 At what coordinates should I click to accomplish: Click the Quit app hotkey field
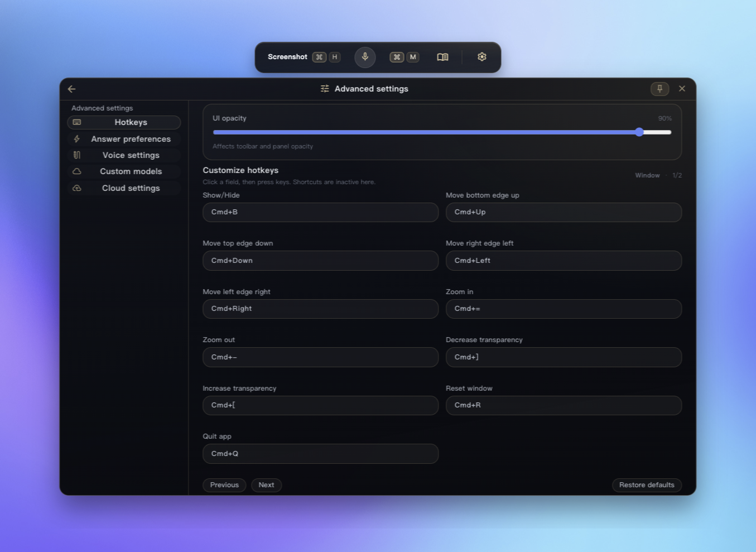(320, 454)
